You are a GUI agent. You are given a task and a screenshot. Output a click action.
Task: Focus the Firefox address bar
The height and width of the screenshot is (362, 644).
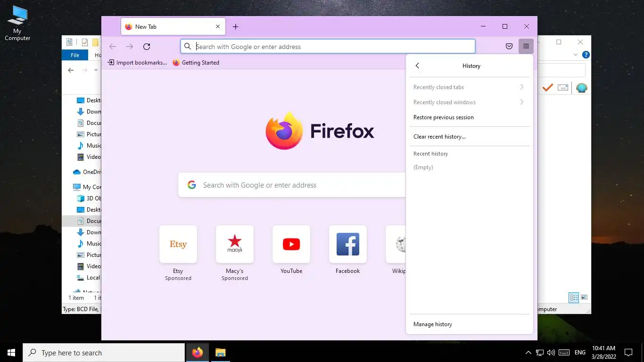pyautogui.click(x=328, y=46)
